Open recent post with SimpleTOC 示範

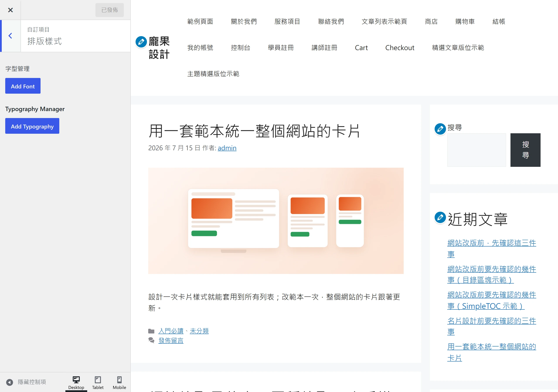point(491,301)
